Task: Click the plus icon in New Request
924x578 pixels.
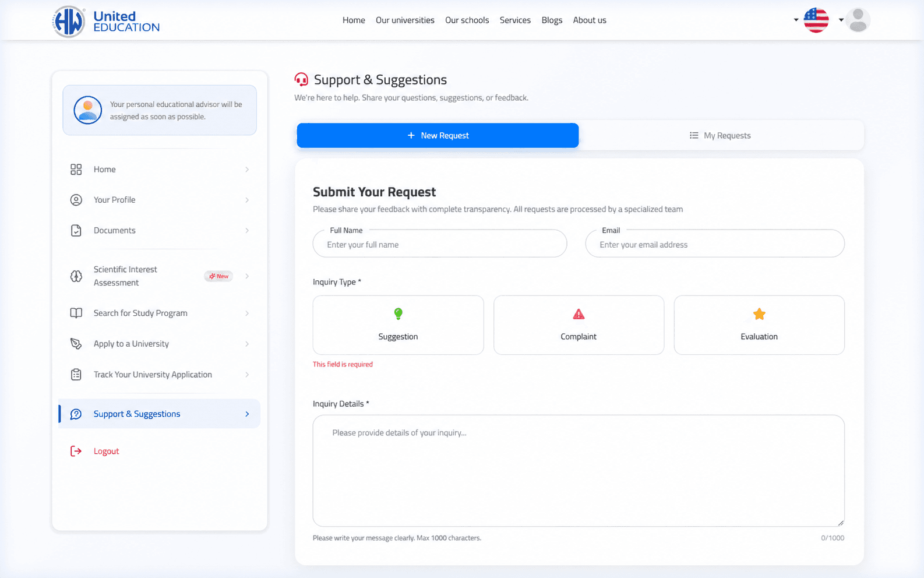Action: [x=411, y=135]
